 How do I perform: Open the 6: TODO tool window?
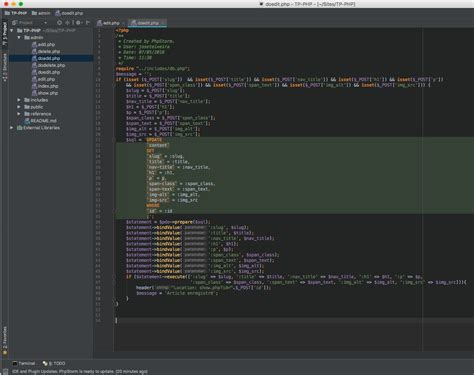click(x=54, y=363)
